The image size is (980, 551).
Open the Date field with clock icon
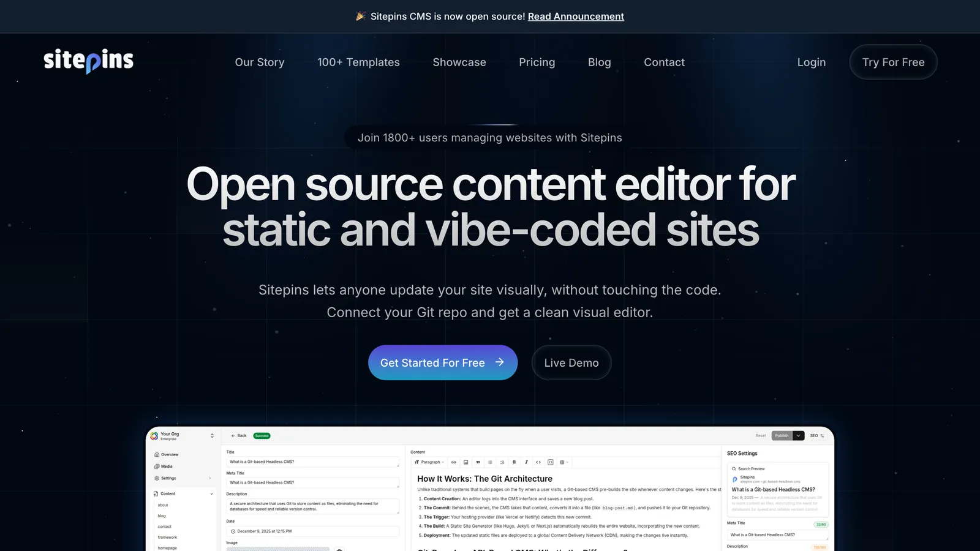313,531
